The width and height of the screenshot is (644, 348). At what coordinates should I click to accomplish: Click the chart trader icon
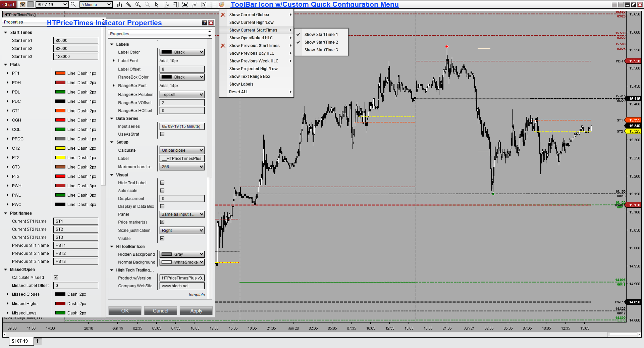pyautogui.click(x=175, y=4)
